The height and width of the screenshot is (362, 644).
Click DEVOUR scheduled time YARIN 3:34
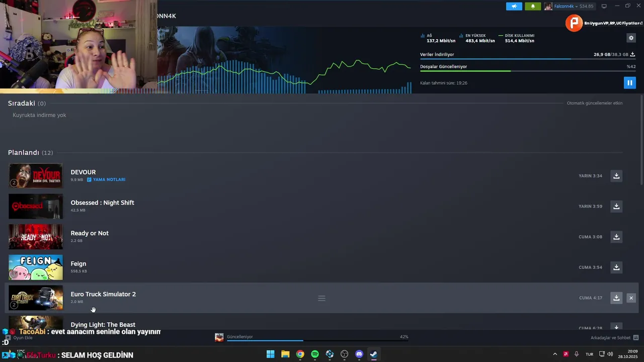tap(590, 176)
